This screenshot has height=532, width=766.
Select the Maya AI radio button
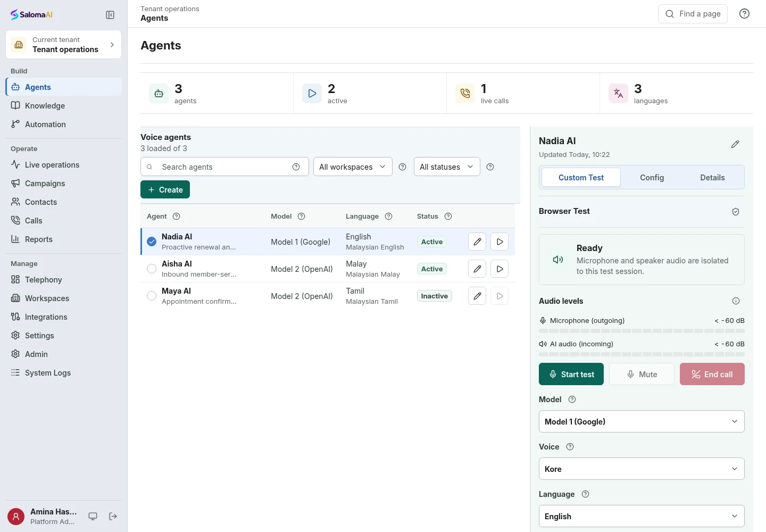click(152, 296)
